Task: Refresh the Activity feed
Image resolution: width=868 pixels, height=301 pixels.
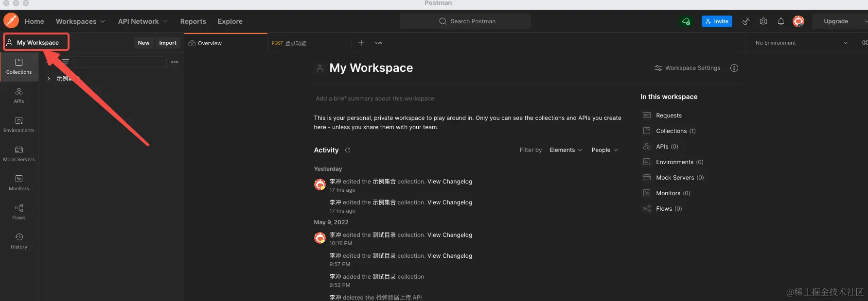Action: pos(348,150)
